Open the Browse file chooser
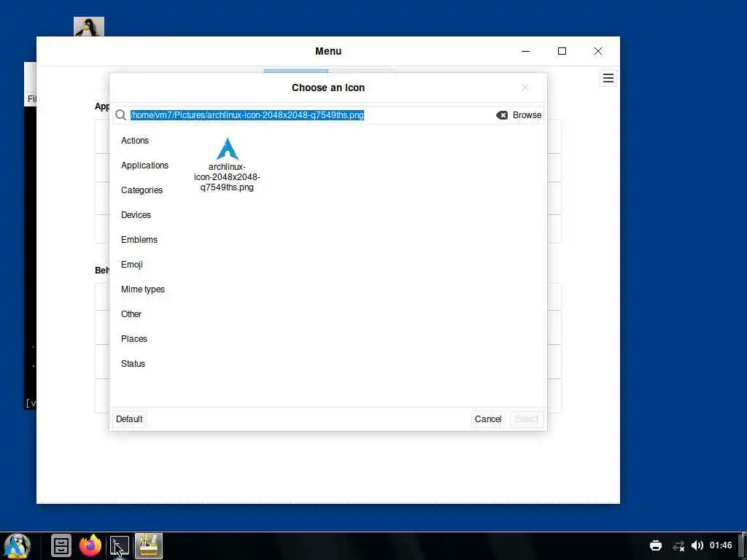 [527, 114]
